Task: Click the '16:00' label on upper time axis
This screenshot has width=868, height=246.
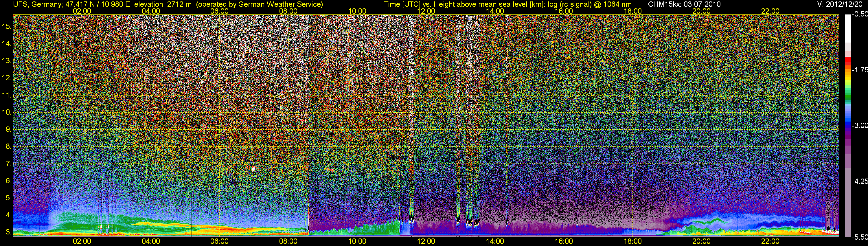Action: [x=564, y=11]
